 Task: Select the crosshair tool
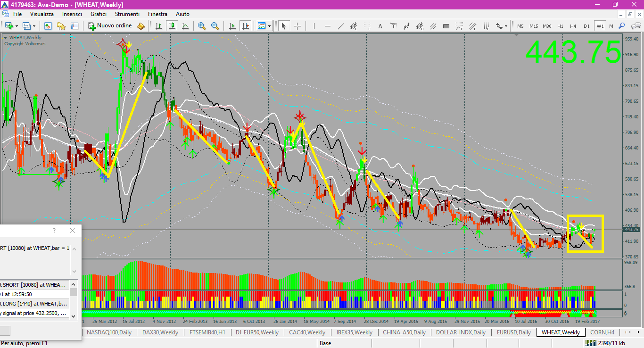[297, 26]
